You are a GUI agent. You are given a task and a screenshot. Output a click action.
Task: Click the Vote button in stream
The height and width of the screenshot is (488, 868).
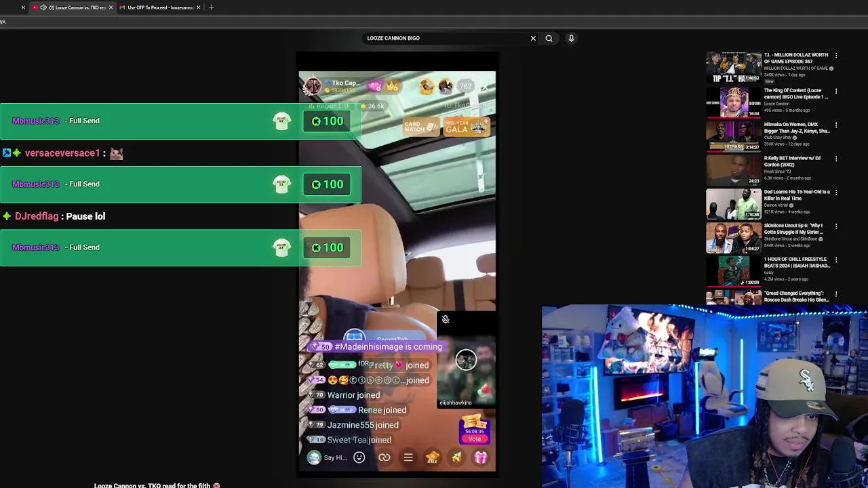474,439
